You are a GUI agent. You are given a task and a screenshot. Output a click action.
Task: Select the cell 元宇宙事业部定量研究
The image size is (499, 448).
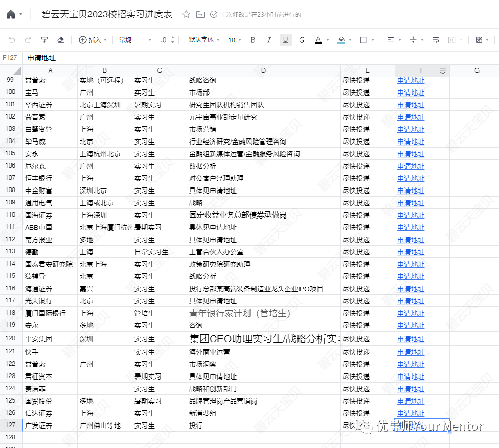(263, 117)
